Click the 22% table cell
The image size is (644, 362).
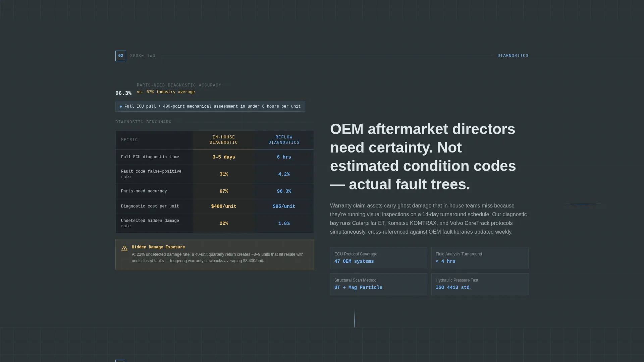pos(224,224)
